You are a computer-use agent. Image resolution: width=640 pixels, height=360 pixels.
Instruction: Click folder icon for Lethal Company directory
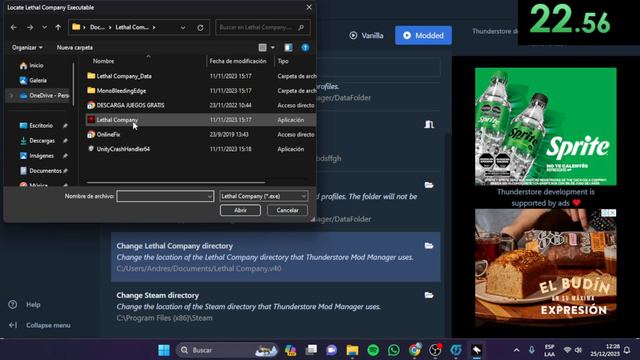(429, 246)
